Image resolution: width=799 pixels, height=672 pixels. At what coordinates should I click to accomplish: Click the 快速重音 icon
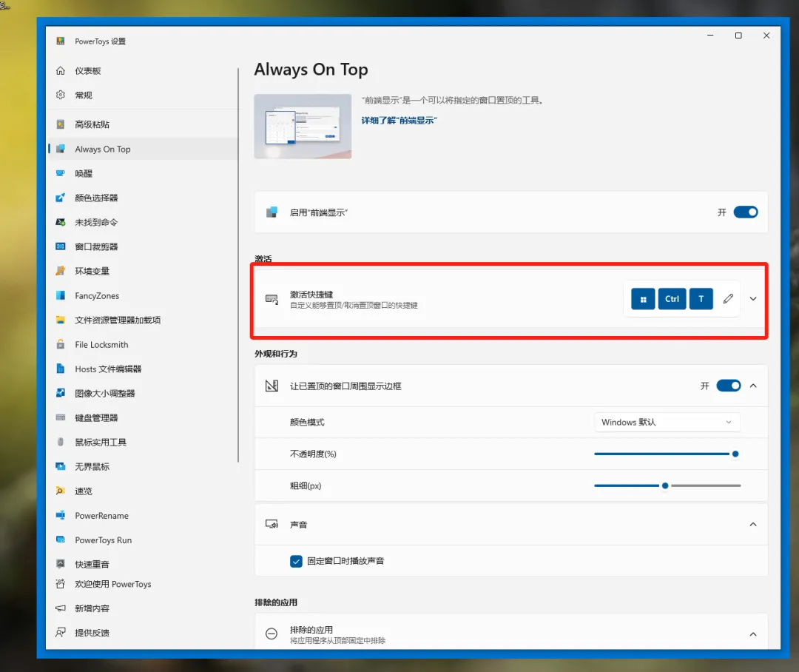tap(60, 564)
